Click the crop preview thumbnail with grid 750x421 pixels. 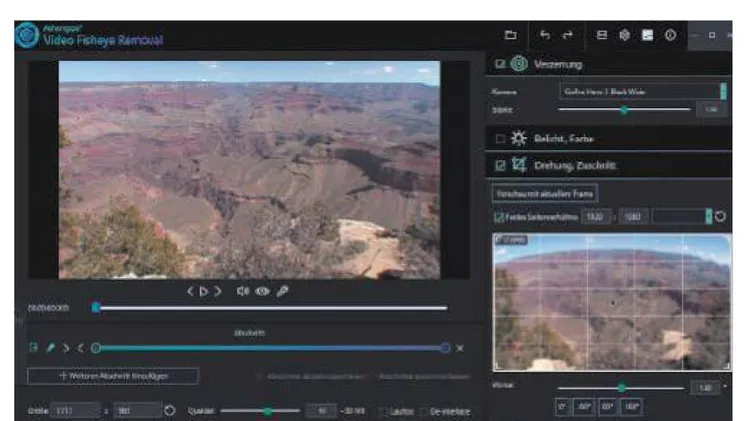(612, 302)
